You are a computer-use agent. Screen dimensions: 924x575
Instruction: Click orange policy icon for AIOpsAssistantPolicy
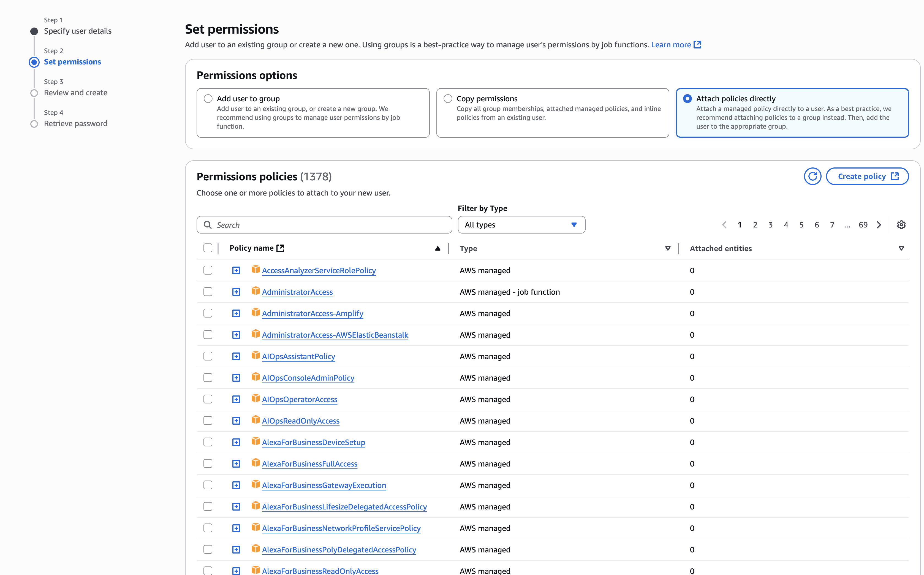point(256,356)
